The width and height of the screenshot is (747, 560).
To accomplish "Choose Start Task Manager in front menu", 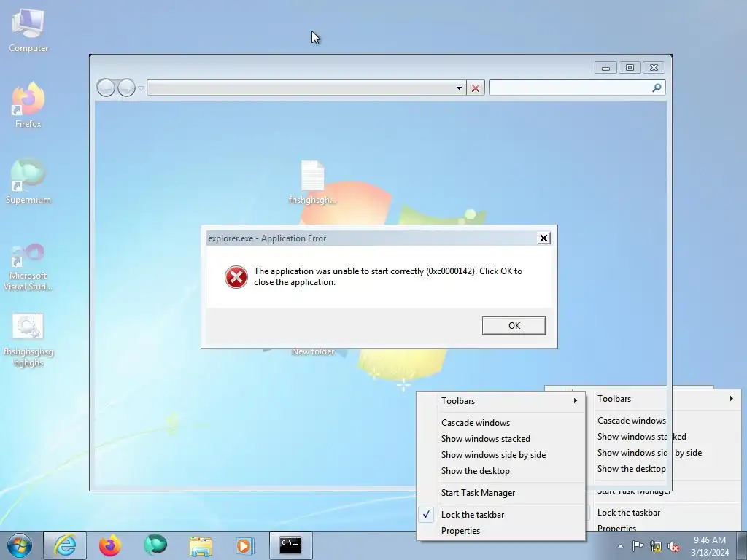I will (x=501, y=493).
